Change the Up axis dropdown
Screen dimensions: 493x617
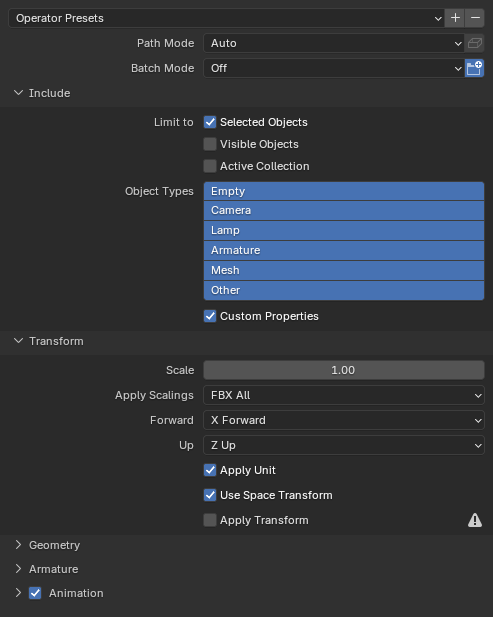coord(343,445)
